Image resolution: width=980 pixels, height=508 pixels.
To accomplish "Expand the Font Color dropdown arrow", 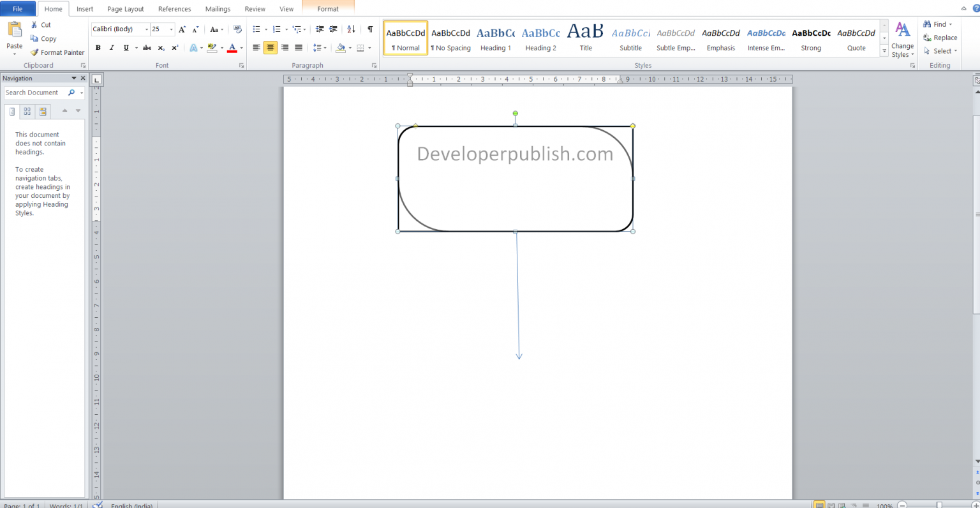I will coord(241,47).
